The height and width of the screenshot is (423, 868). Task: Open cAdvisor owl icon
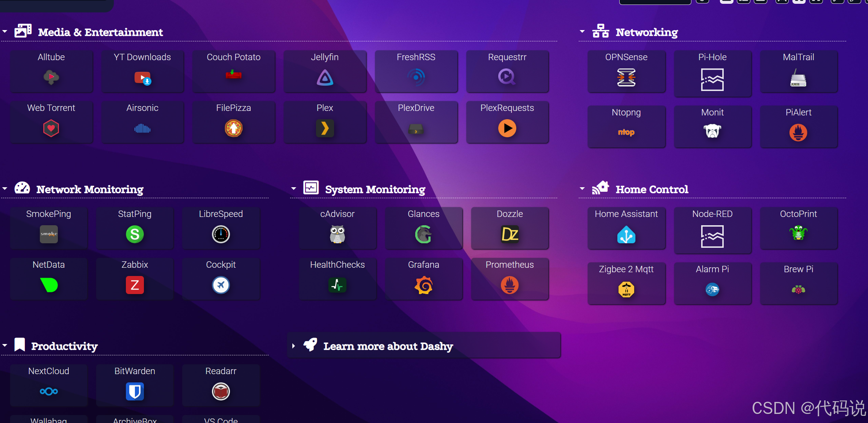click(x=337, y=234)
